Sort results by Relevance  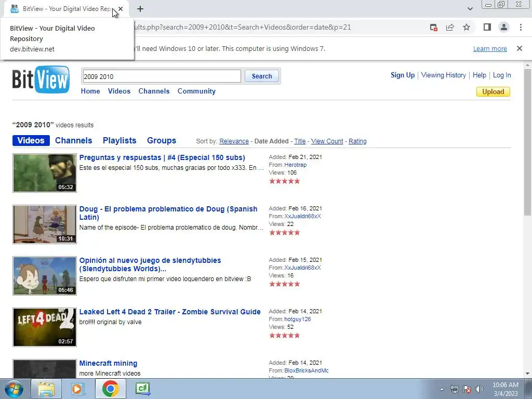(x=234, y=141)
